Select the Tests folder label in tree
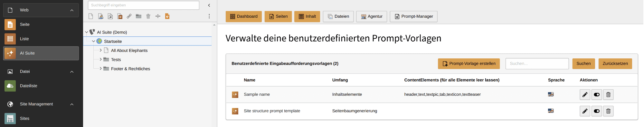The height and width of the screenshot is (127, 644). pyautogui.click(x=116, y=60)
